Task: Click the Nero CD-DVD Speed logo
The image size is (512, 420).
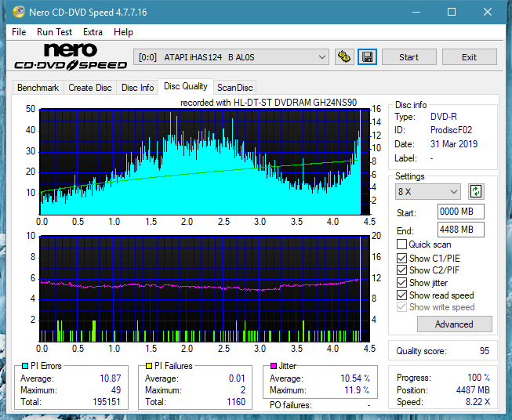Action: [x=71, y=57]
